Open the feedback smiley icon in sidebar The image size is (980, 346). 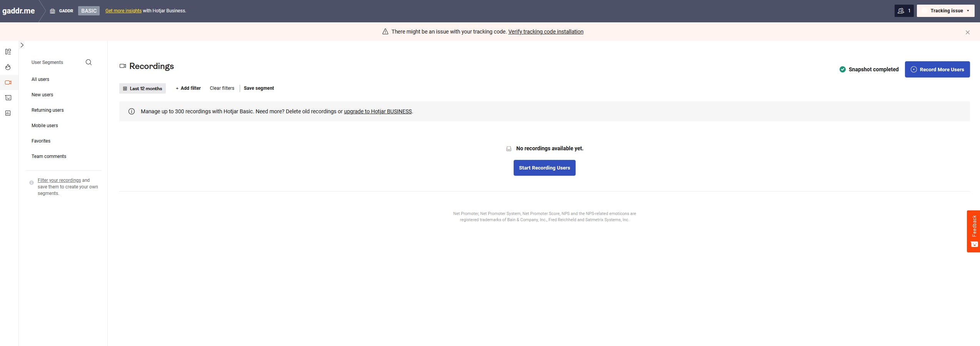tap(8, 98)
